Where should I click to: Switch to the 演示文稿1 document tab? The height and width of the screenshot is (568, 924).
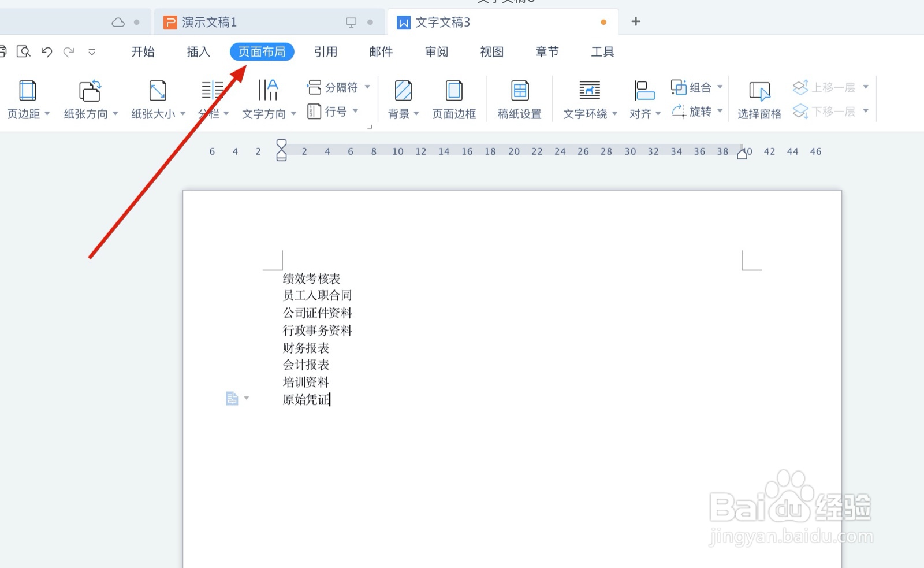tap(269, 23)
